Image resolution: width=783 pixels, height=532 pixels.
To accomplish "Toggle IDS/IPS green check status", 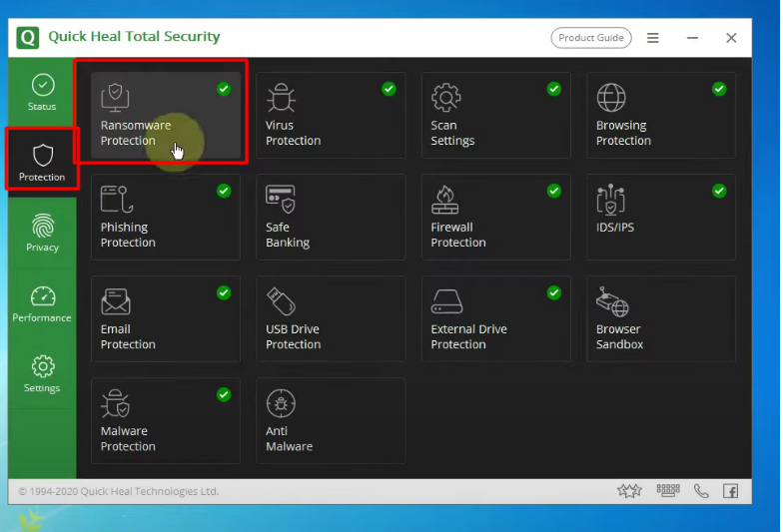I will (x=719, y=191).
